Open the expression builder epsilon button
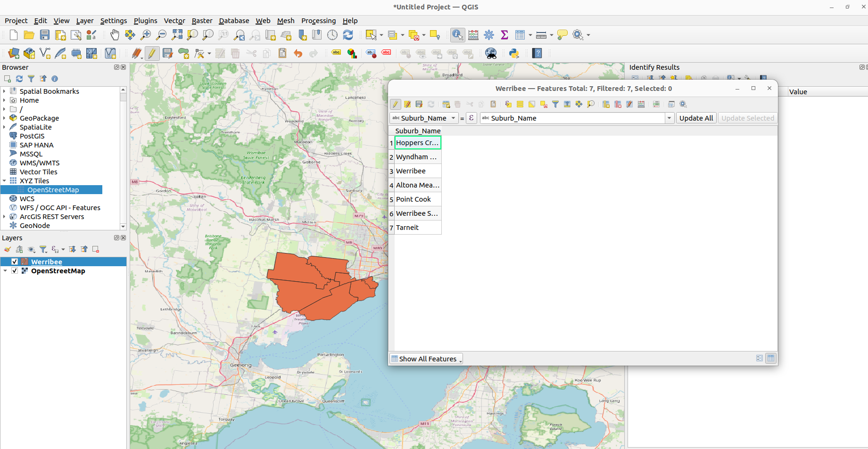 click(471, 118)
